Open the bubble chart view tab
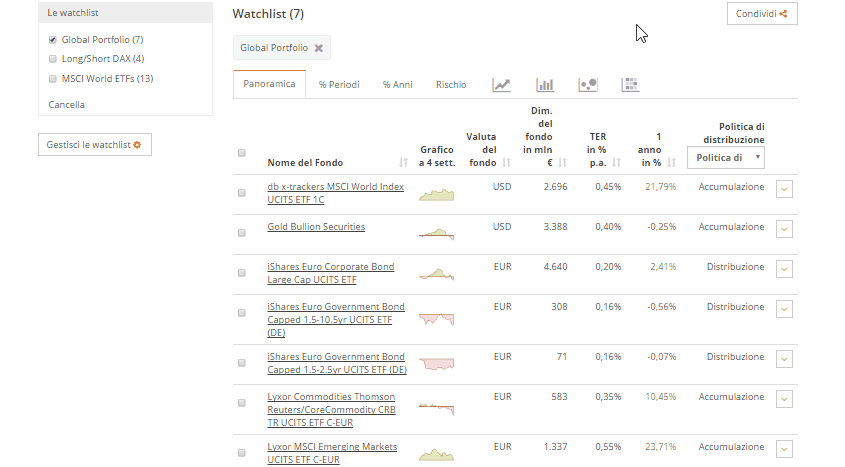845x467 pixels. click(588, 85)
